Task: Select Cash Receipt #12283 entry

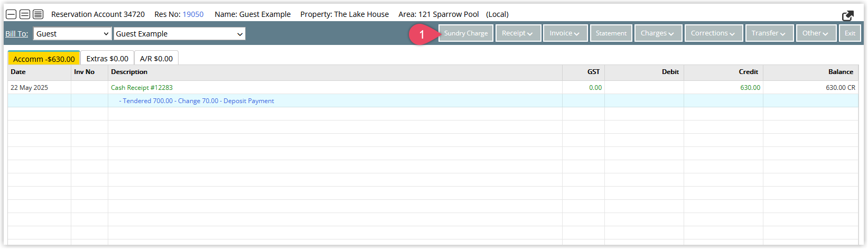Action: point(142,88)
